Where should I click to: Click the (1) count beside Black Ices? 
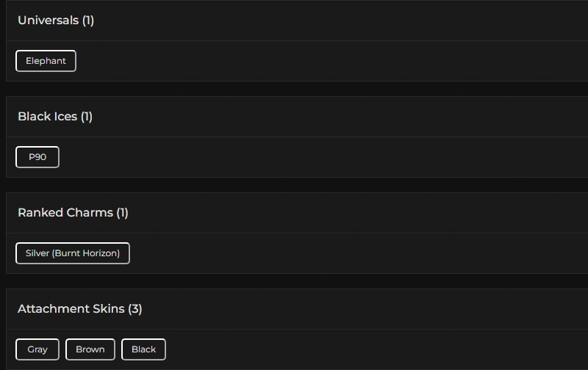pyautogui.click(x=87, y=117)
